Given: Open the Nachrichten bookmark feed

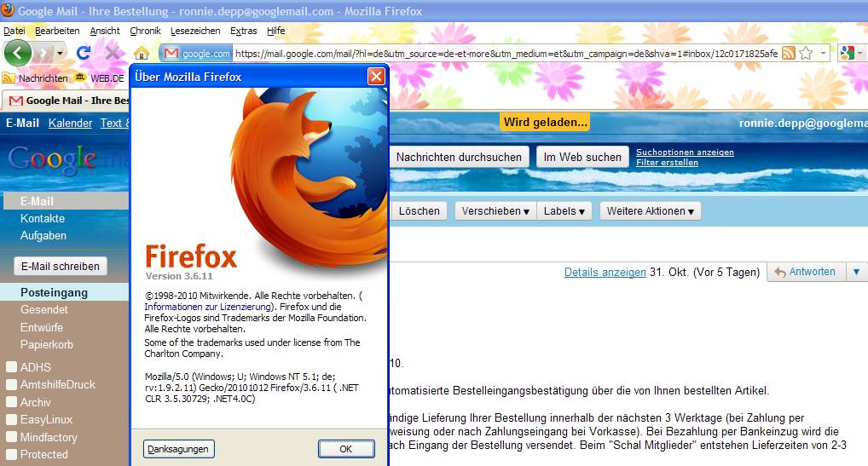Looking at the screenshot, I should [x=36, y=78].
